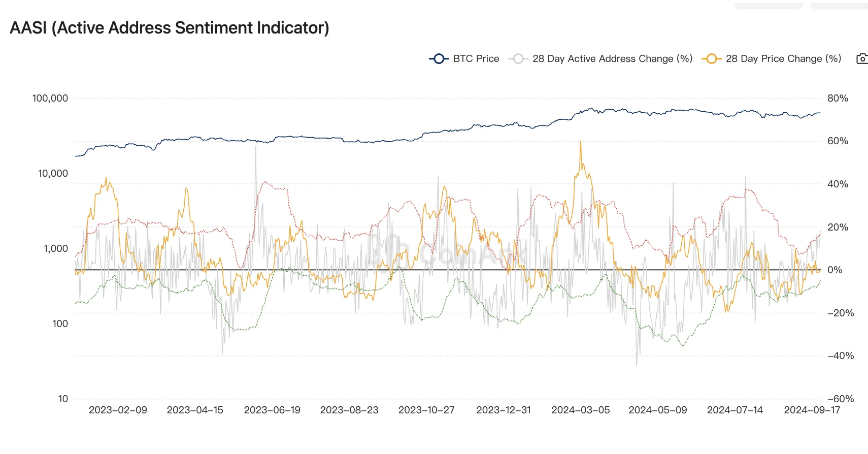This screenshot has width=868, height=454.
Task: Toggle the 28 Day Price Change series
Action: pyautogui.click(x=772, y=59)
